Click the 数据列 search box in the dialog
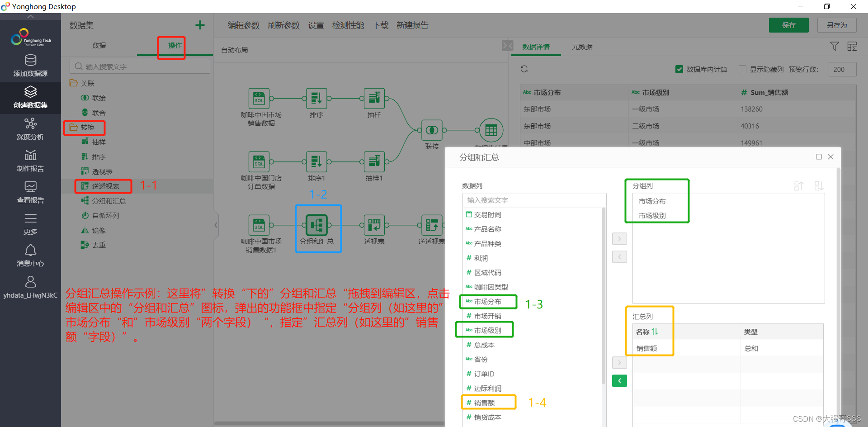The image size is (868, 427). pos(534,200)
